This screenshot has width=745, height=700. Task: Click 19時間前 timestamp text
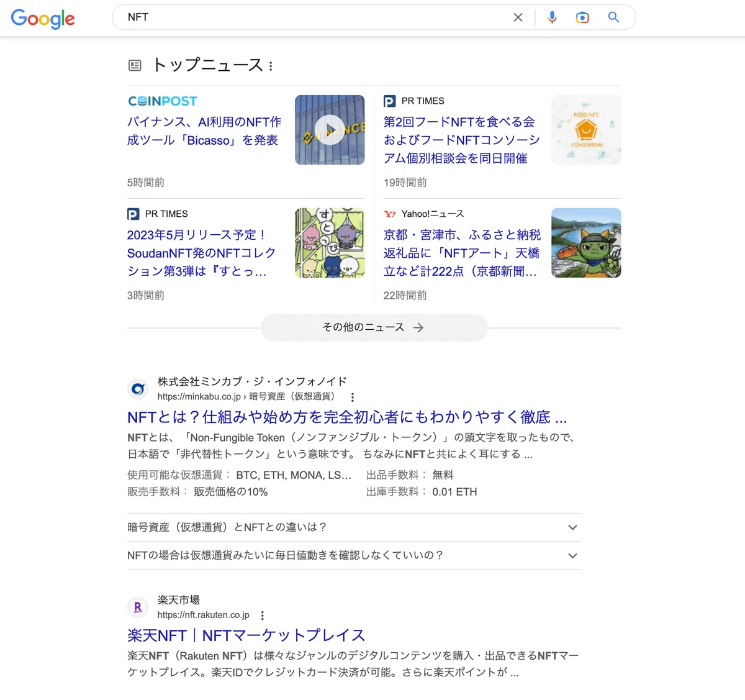[x=405, y=182]
